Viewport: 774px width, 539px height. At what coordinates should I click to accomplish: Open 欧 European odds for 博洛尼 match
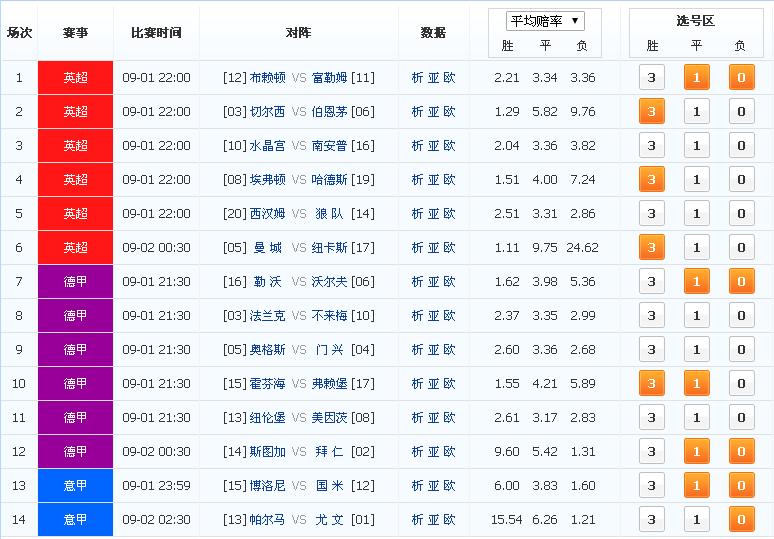pos(449,486)
